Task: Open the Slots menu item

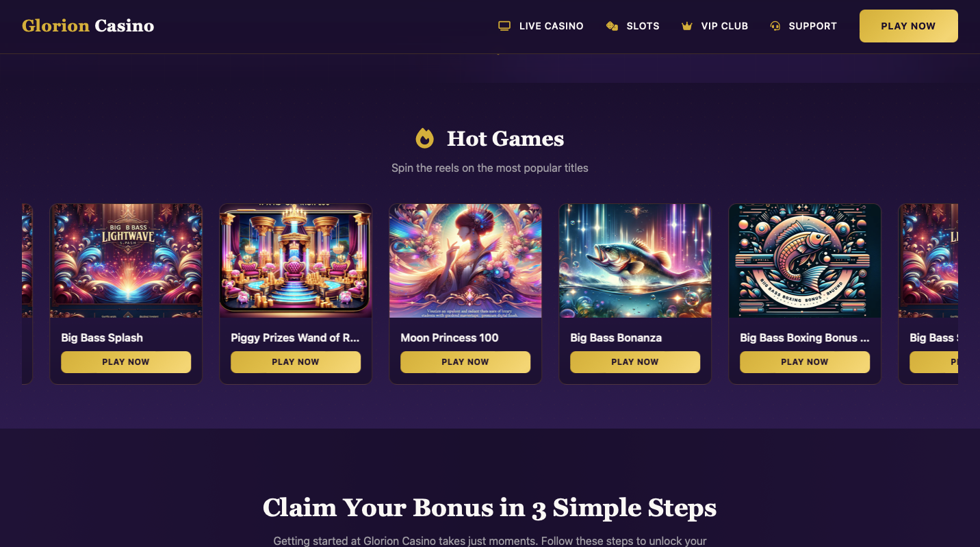Action: coord(633,26)
